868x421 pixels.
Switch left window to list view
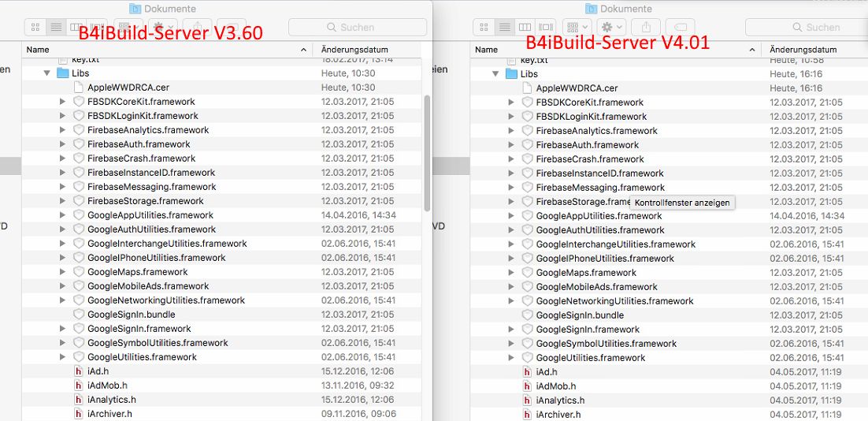[56, 27]
